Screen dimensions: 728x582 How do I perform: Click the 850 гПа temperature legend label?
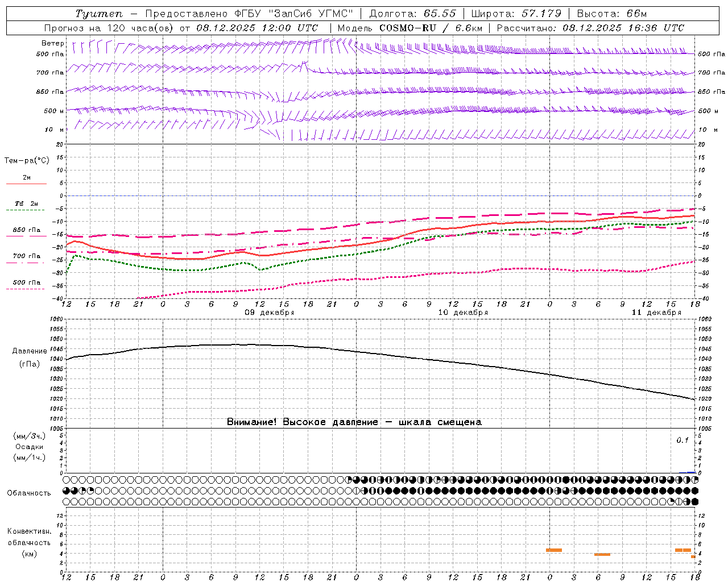(27, 230)
